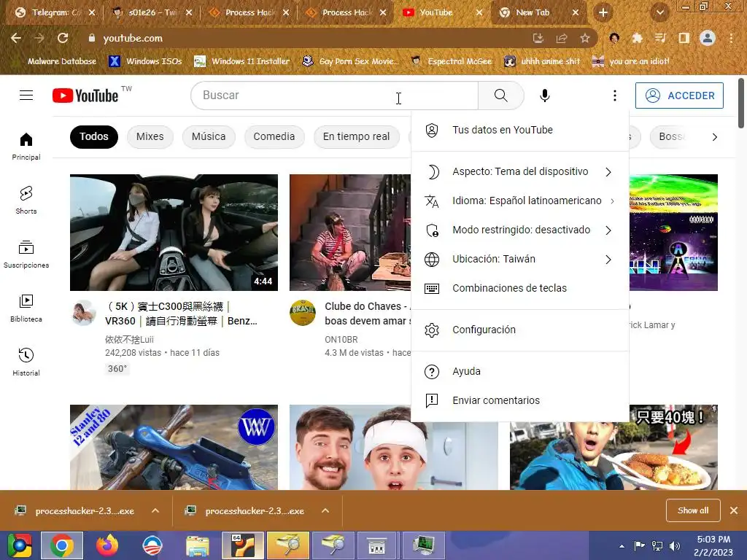Open Combinaciones de teclas
Image resolution: width=747 pixels, height=560 pixels.
(519, 288)
